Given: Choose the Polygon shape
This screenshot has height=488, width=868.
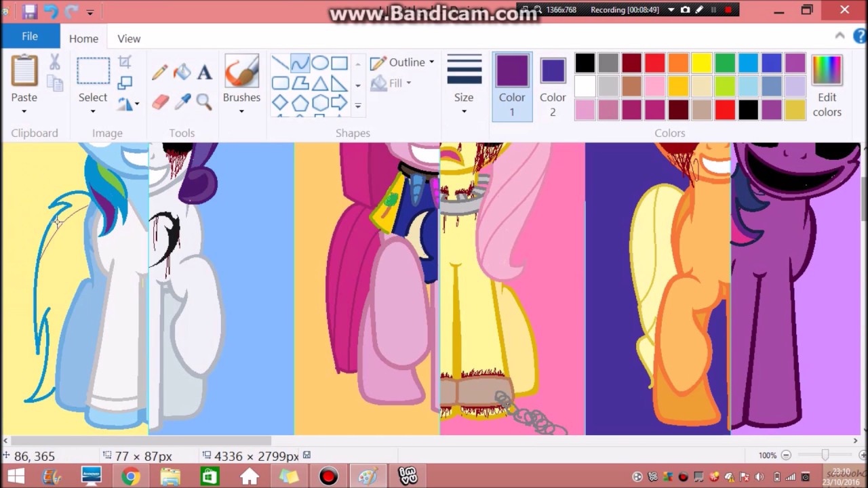Looking at the screenshot, I should [x=300, y=83].
